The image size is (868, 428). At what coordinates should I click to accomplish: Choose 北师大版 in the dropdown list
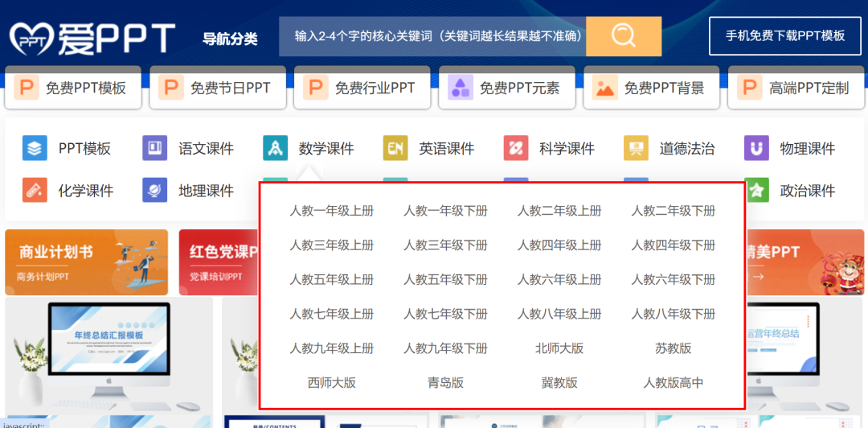[559, 348]
